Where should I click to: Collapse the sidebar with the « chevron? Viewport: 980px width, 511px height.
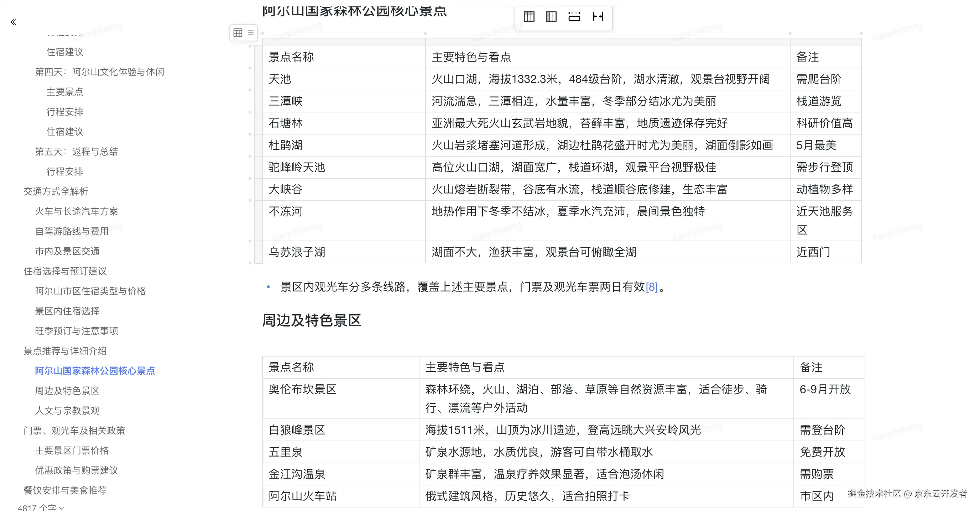(13, 22)
